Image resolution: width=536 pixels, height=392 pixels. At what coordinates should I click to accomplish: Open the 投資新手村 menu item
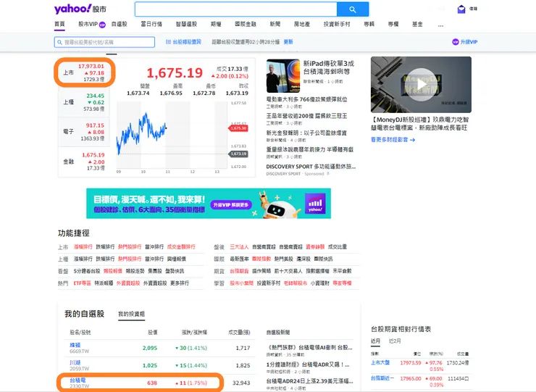tap(337, 24)
